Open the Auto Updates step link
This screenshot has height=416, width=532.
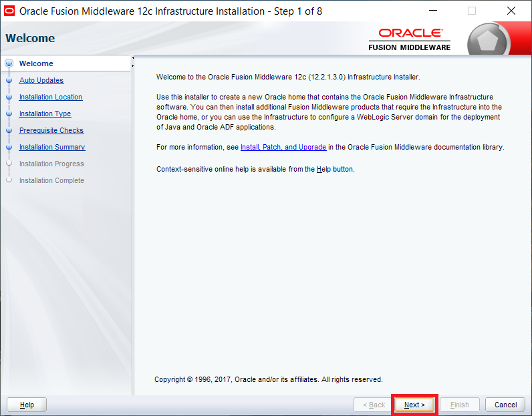pyautogui.click(x=41, y=80)
